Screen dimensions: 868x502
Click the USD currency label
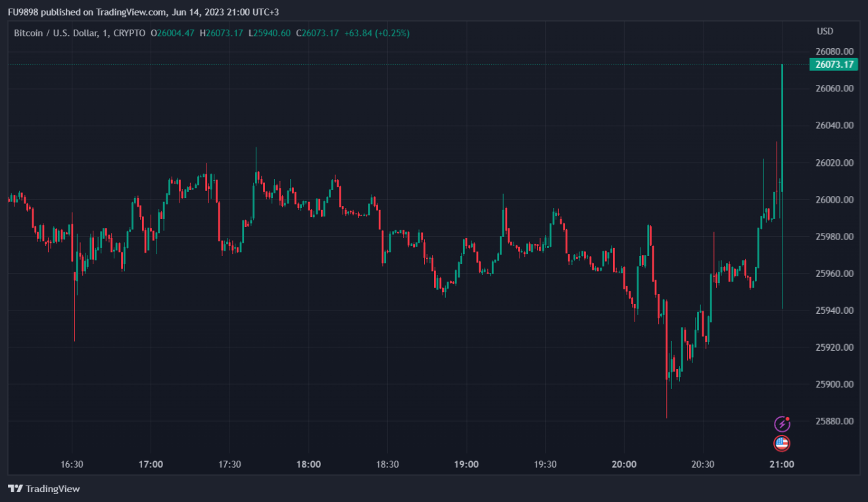coord(825,32)
